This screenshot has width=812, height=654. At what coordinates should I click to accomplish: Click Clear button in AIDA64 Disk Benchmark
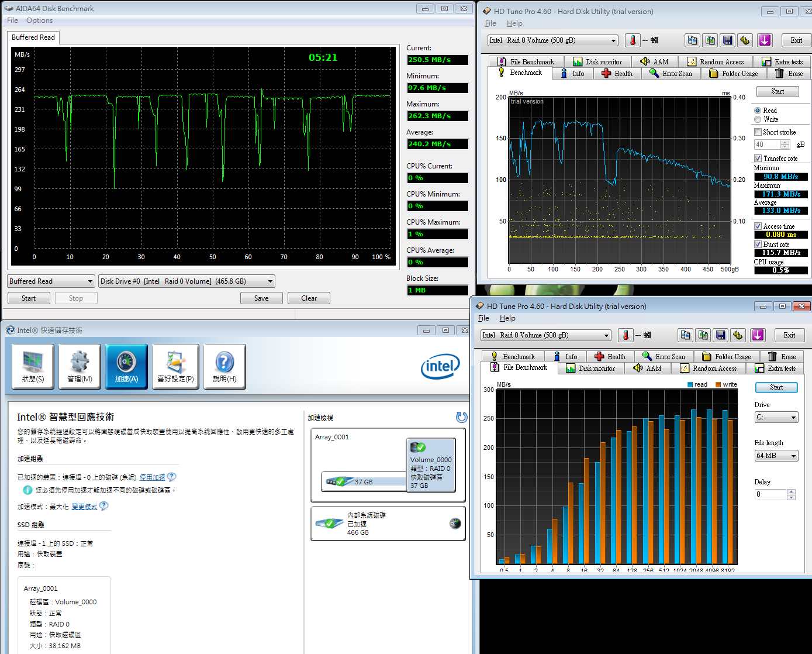click(309, 298)
